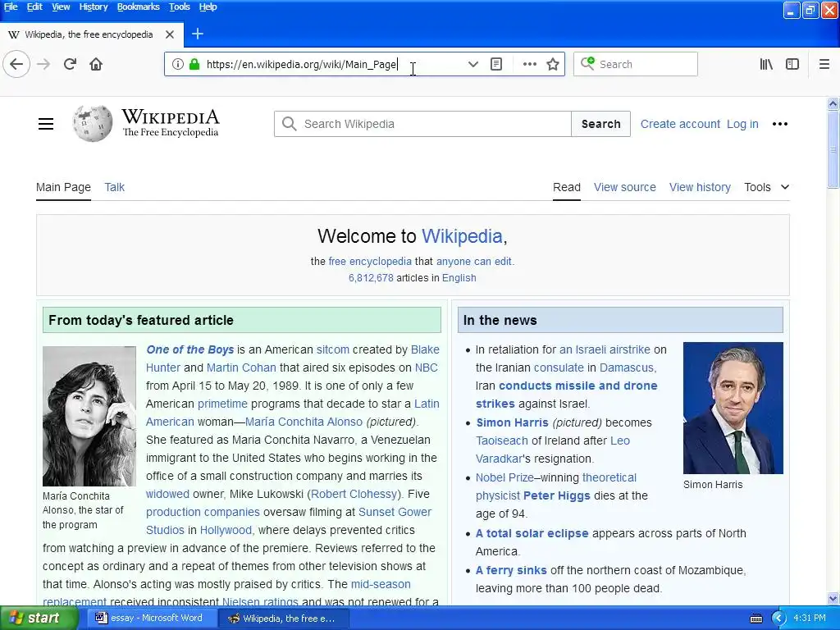Click the 4:31 PM system clock
Viewport: 840px width, 630px height.
coord(810,619)
